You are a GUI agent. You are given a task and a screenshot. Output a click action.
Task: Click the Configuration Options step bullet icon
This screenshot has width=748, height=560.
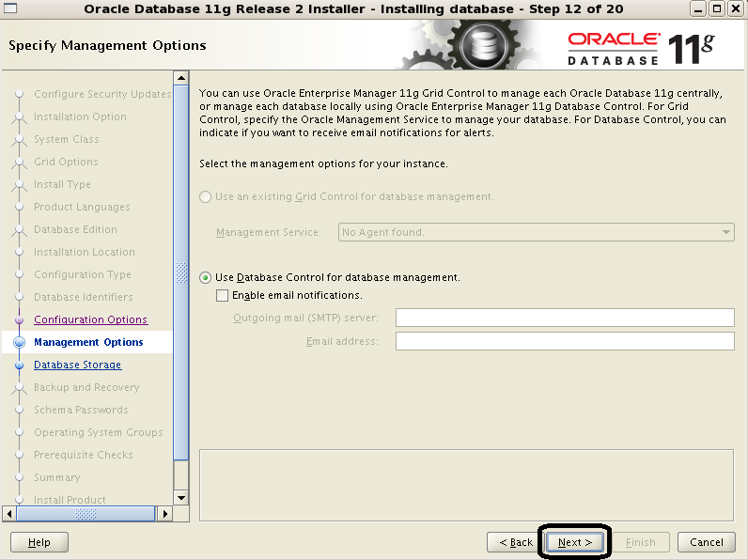click(x=19, y=320)
